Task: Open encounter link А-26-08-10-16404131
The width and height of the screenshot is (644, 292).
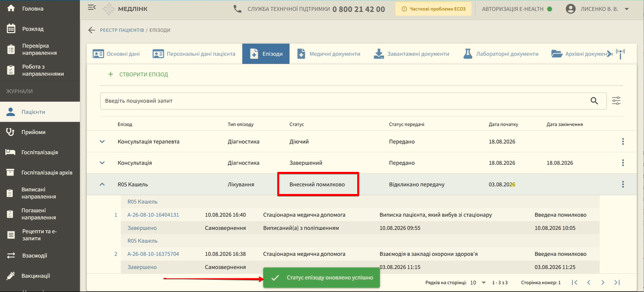Action: [153, 215]
